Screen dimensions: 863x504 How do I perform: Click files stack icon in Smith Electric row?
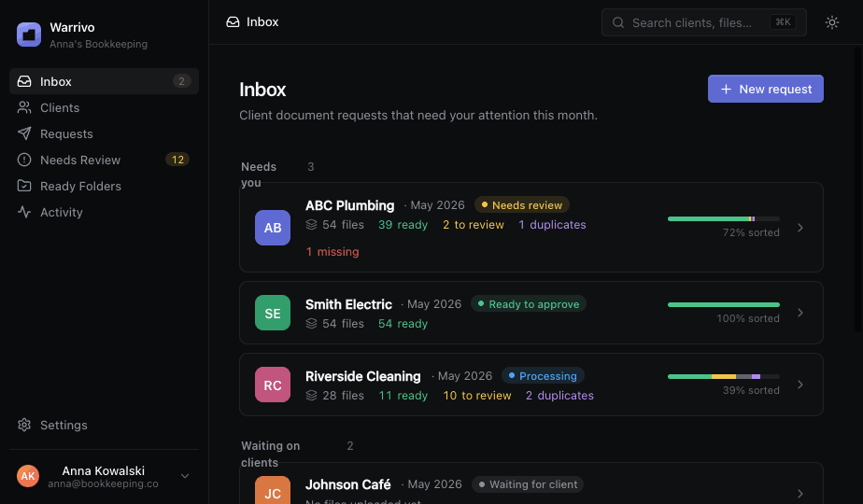(x=312, y=324)
